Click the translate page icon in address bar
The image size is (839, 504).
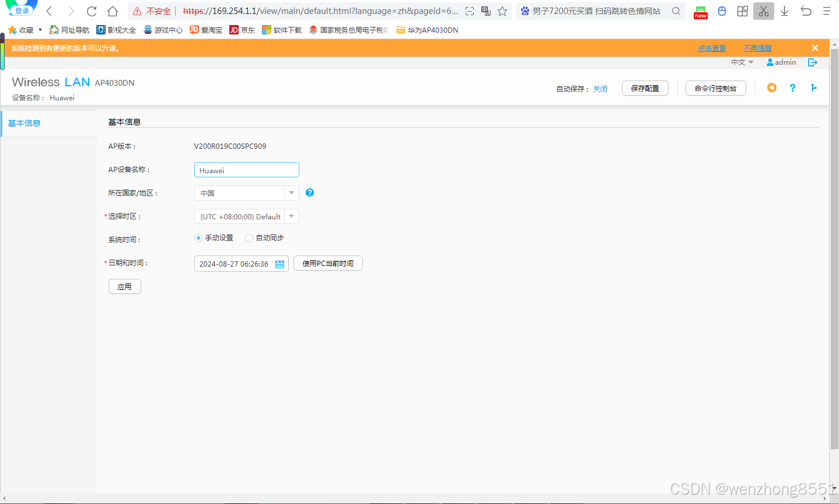[x=486, y=11]
